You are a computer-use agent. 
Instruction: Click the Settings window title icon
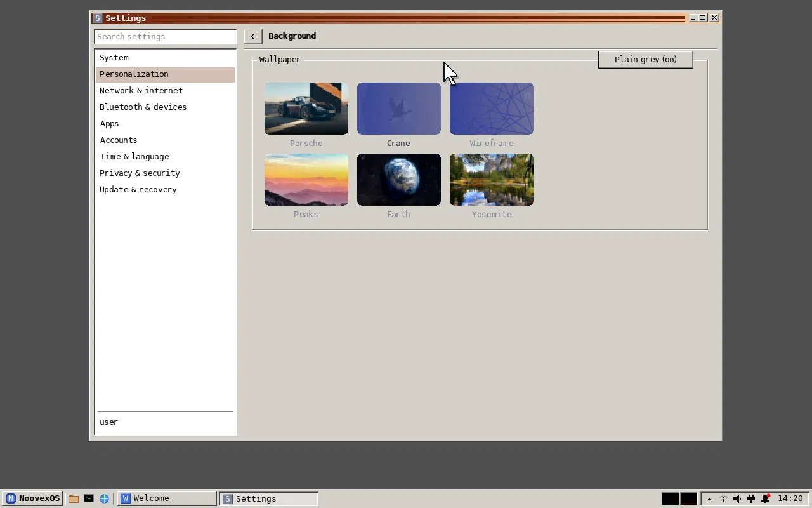[98, 18]
